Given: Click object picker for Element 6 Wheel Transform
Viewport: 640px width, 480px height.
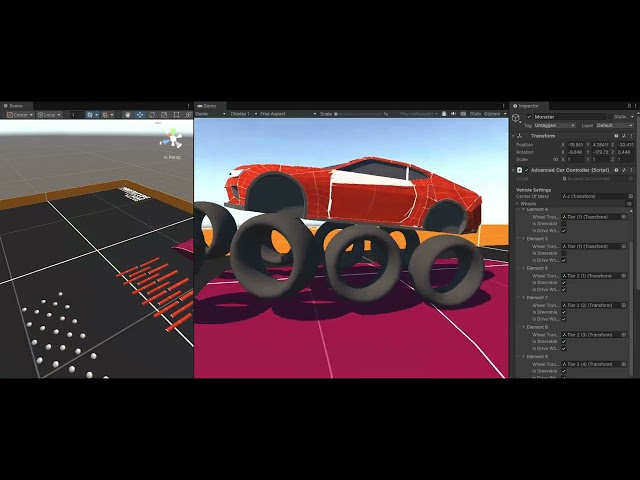Looking at the screenshot, I should (x=624, y=276).
